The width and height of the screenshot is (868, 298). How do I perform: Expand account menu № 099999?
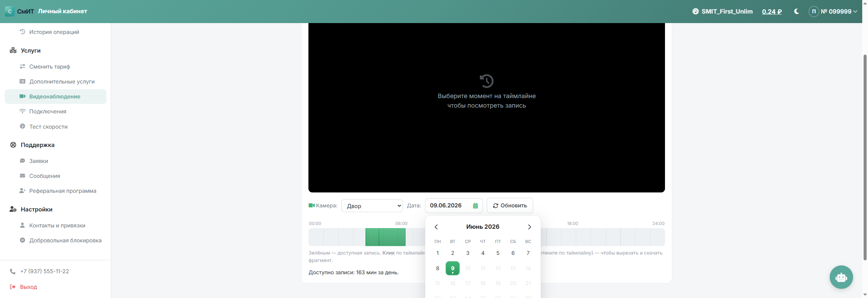click(833, 12)
